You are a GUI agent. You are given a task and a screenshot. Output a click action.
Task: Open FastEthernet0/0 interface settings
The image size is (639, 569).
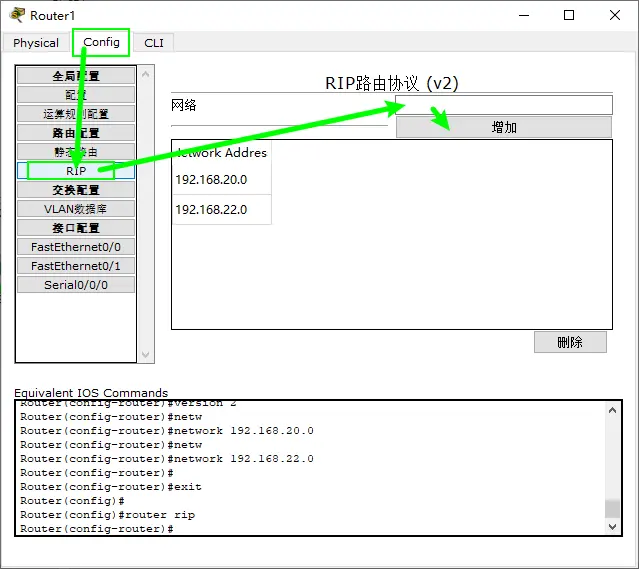[x=76, y=247]
